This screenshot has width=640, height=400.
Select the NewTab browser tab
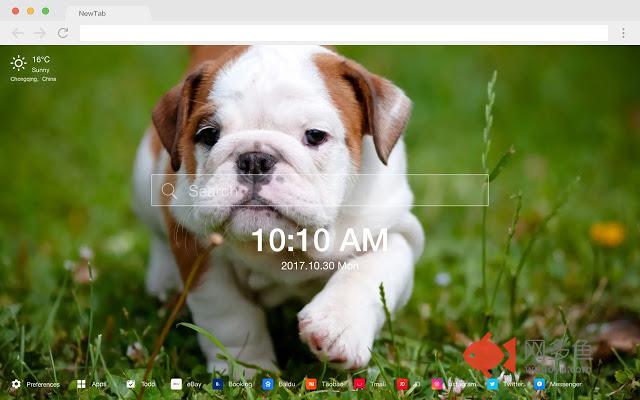107,14
